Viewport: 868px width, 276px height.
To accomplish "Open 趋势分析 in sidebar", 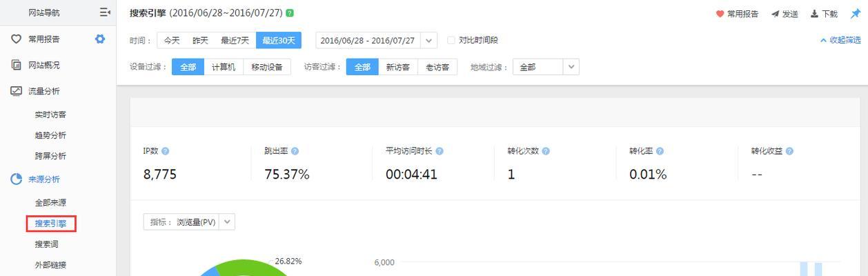I will [51, 135].
